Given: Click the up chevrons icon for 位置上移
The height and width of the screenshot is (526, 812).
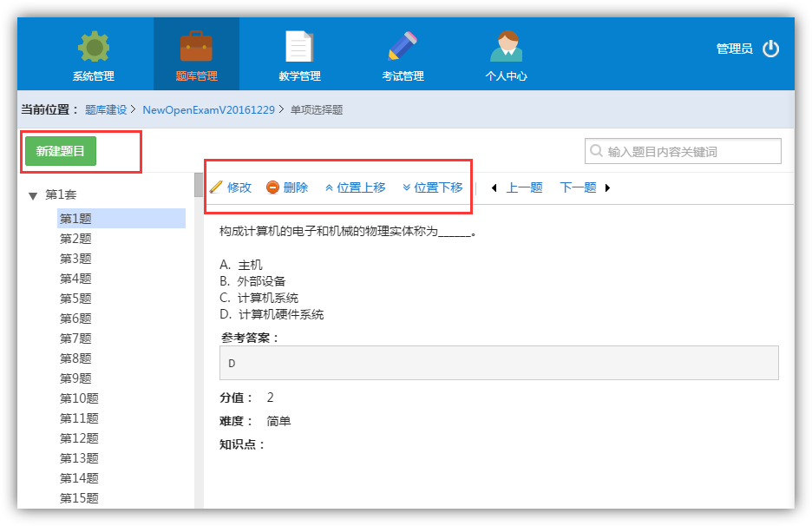Looking at the screenshot, I should pyautogui.click(x=329, y=187).
